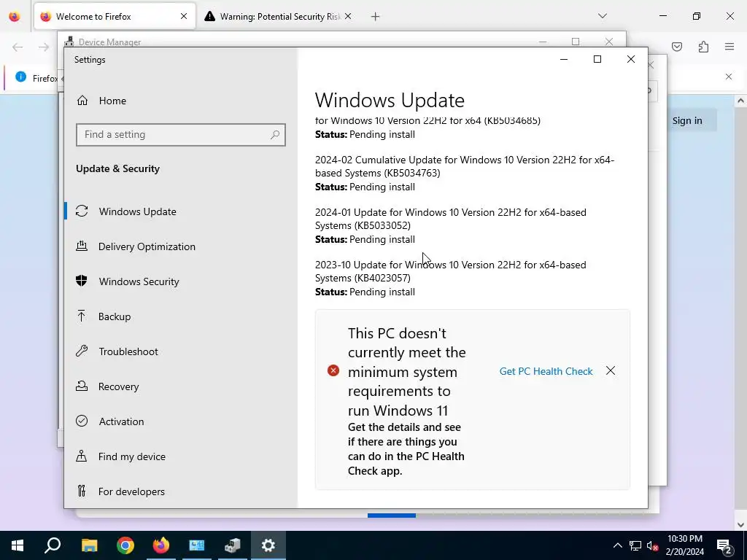The image size is (747, 560).
Task: Open Troubleshoot settings
Action: (x=128, y=351)
